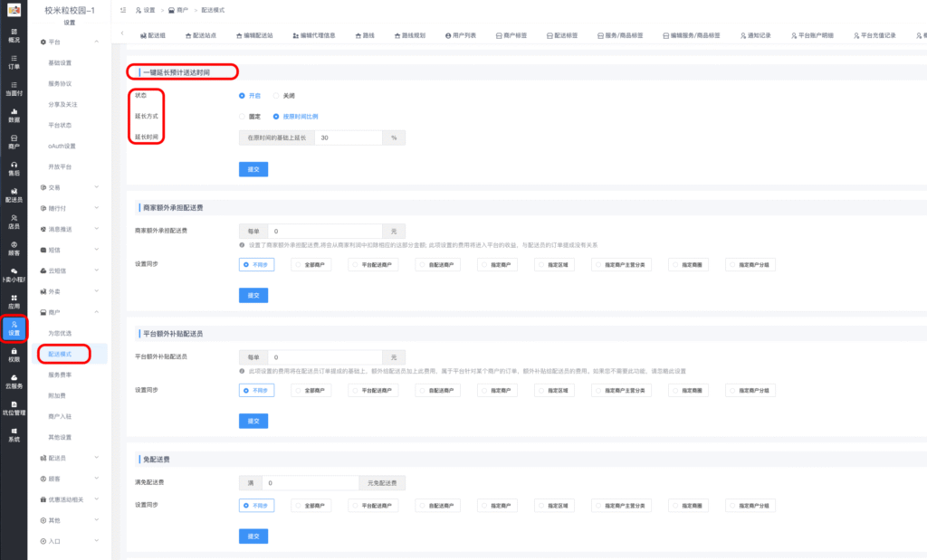Select 全部商户 sync option under 商家额外承担配送费
Viewport: 927px width, 560px height.
313,265
